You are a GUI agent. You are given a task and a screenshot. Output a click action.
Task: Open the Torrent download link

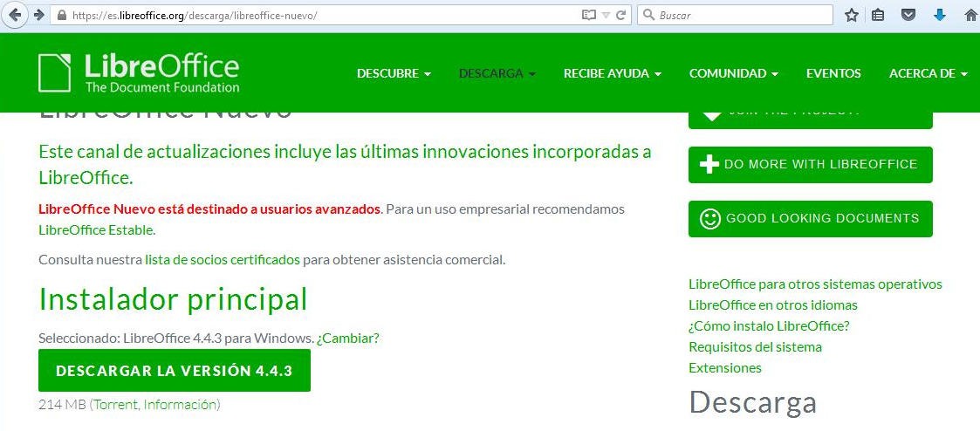point(115,405)
